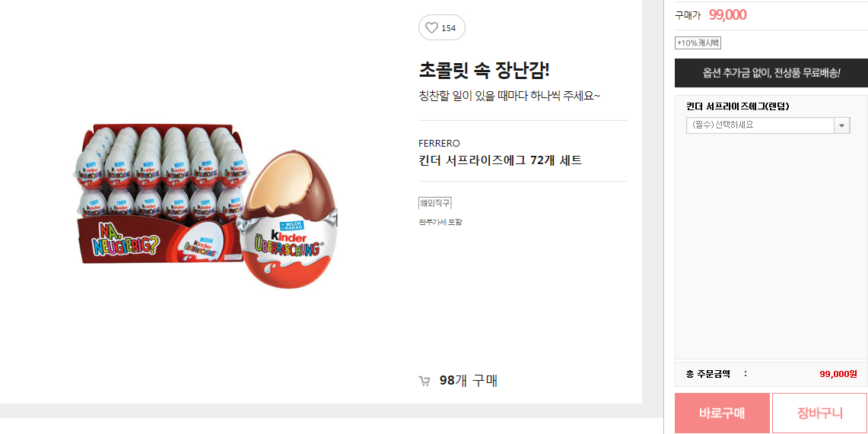Click the 바로구매 button

722,413
